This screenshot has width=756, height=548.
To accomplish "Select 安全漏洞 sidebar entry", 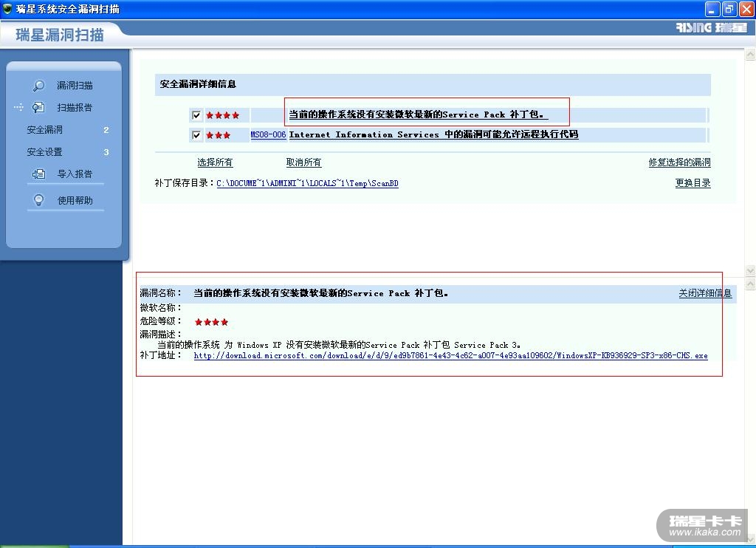I will 44,129.
